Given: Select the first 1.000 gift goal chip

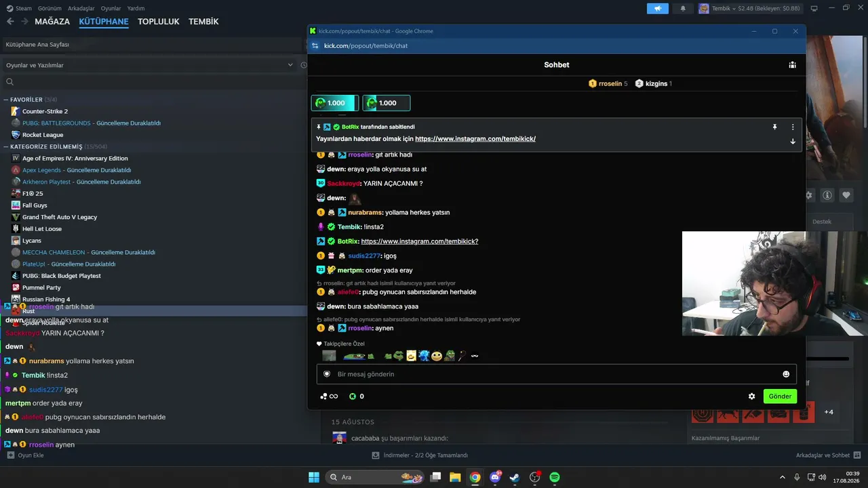Looking at the screenshot, I should [334, 103].
